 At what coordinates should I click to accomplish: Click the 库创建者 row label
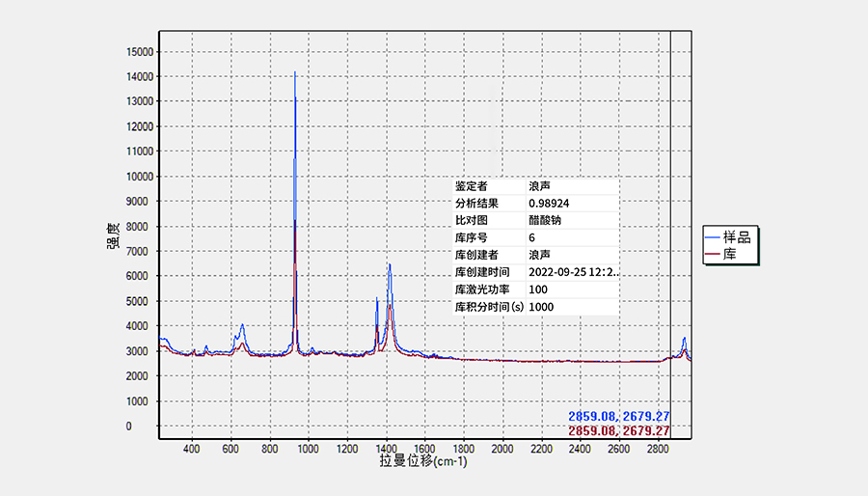475,255
